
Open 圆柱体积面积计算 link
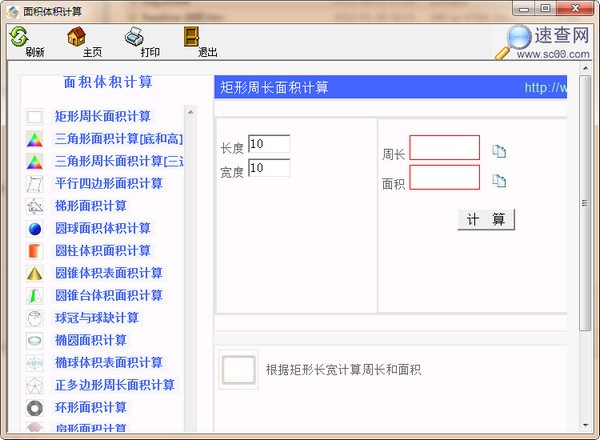103,251
